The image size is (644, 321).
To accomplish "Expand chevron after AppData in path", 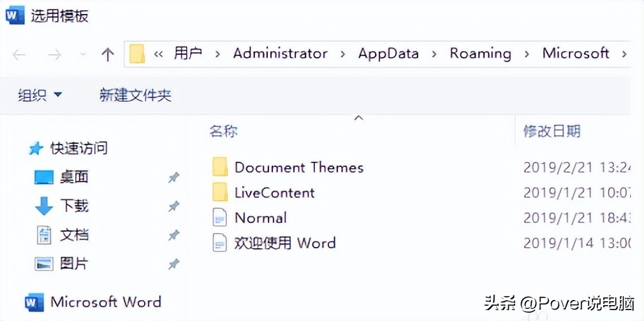I will 434,54.
